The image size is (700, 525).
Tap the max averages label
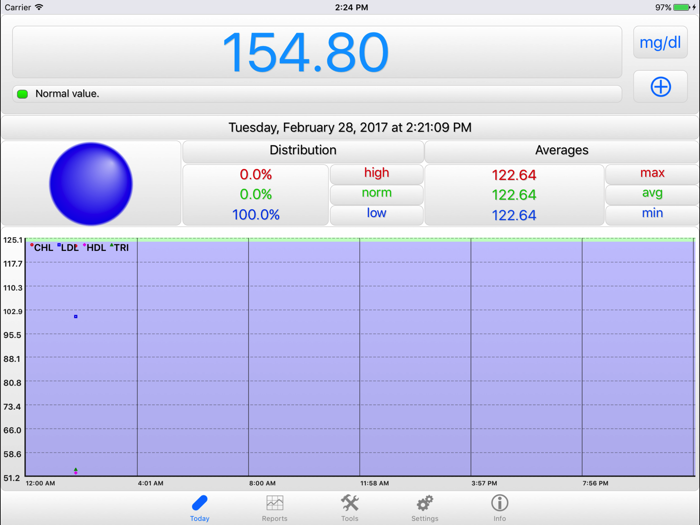pyautogui.click(x=652, y=173)
